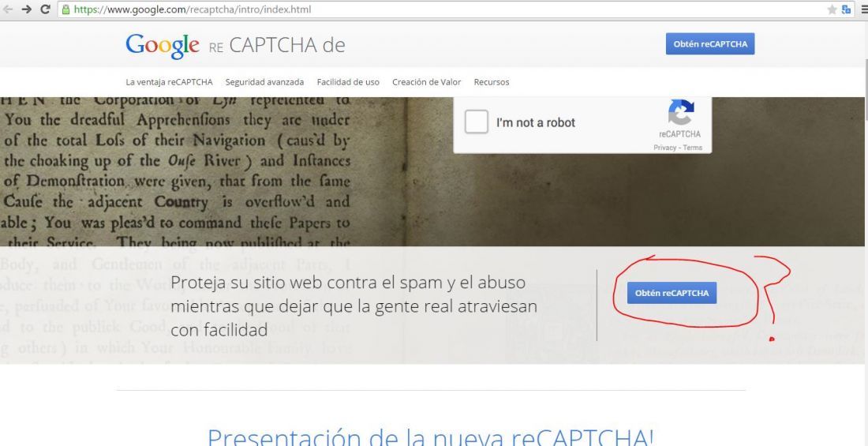Click the I'm not a robot label

[x=536, y=122]
